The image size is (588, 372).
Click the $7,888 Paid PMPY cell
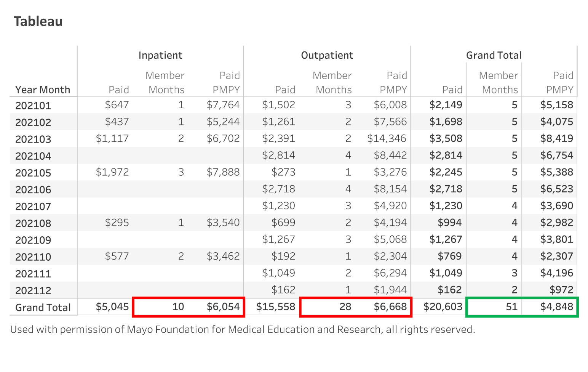click(x=223, y=172)
